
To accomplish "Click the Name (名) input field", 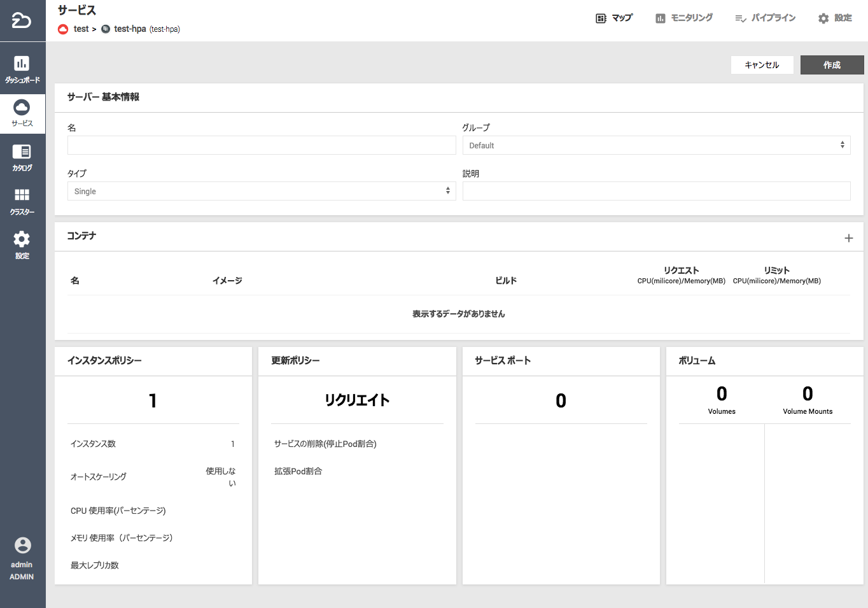I will click(x=262, y=145).
